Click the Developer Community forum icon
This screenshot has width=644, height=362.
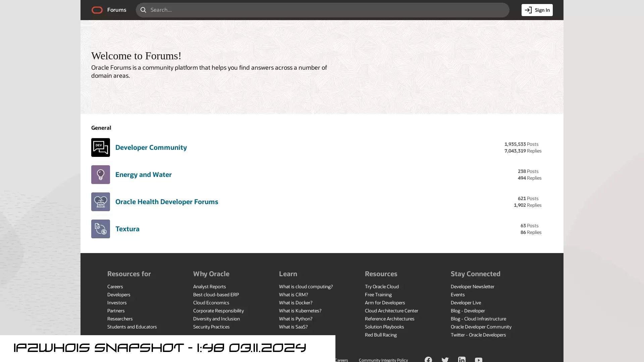click(100, 147)
